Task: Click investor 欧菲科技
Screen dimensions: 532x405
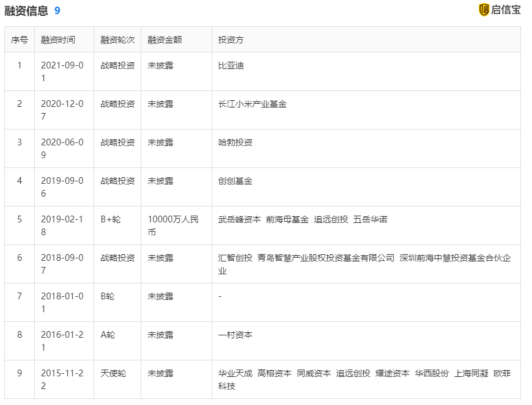Action: [364, 379]
